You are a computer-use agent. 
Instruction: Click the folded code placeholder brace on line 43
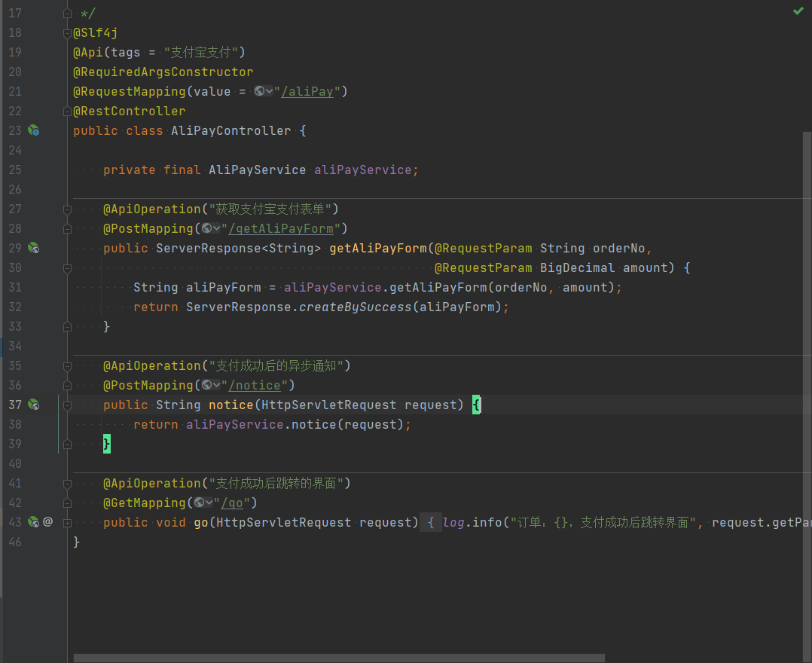pyautogui.click(x=430, y=522)
